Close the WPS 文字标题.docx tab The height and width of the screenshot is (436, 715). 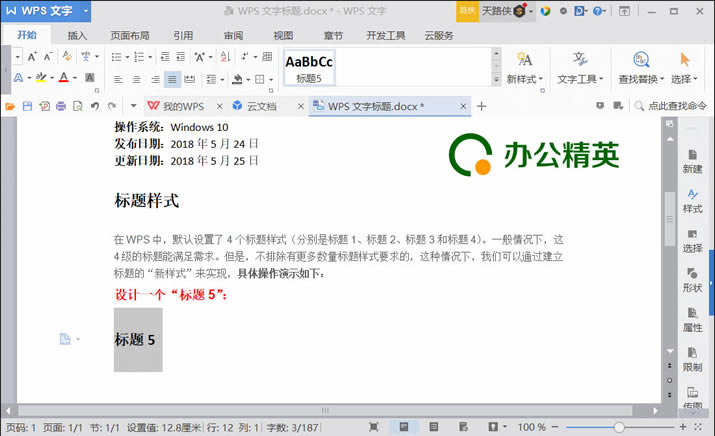463,106
